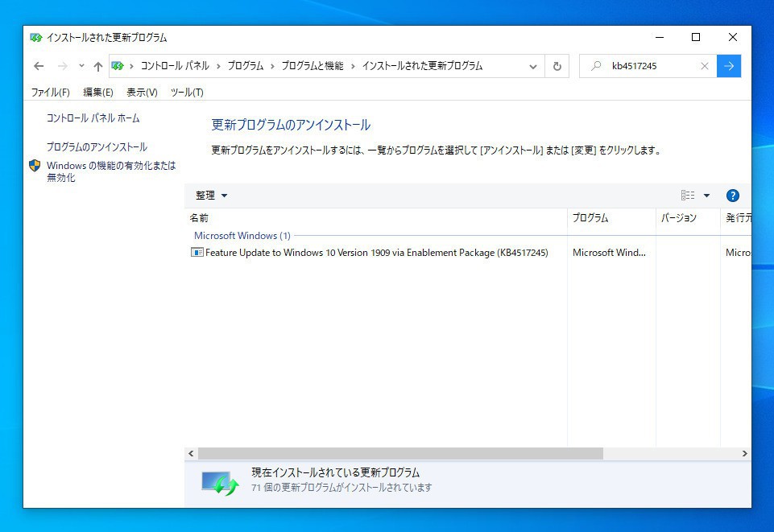Screen dimensions: 774x532
Task: Refresh the installed updates list
Action: pyautogui.click(x=557, y=66)
